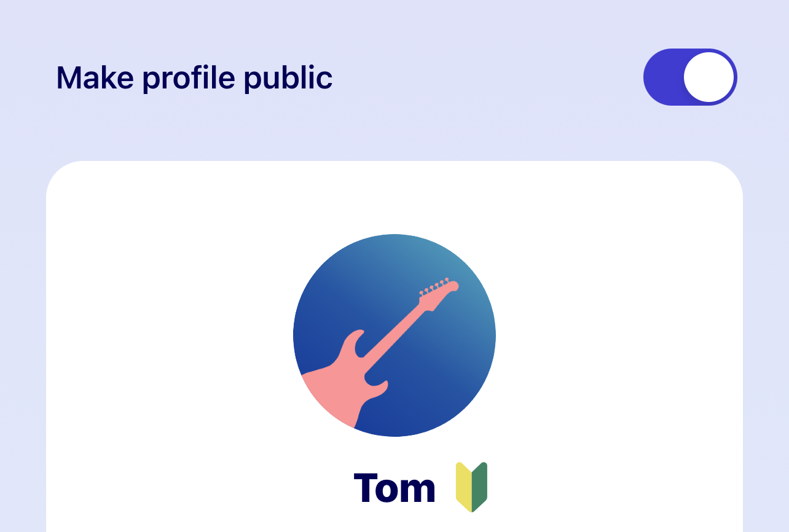Click the beginner badge next to Tom
The width and height of the screenshot is (789, 532).
pyautogui.click(x=471, y=487)
